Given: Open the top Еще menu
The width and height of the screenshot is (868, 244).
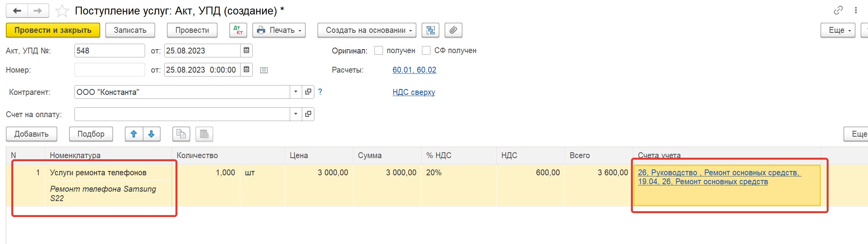Looking at the screenshot, I should pos(837,30).
